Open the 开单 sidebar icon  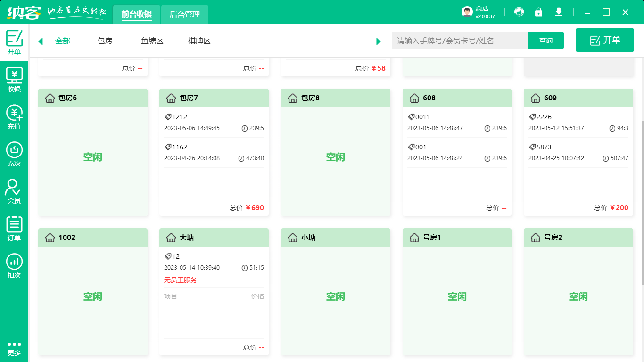[x=14, y=42]
